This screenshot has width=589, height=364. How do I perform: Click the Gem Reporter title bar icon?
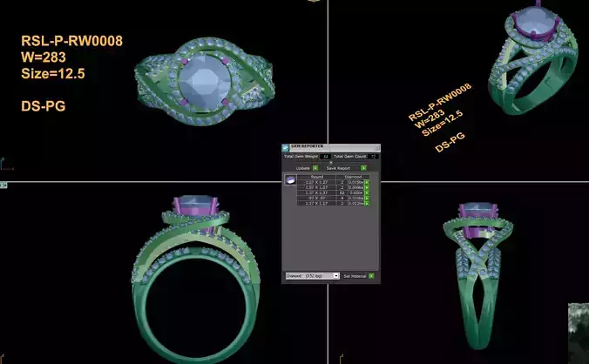tap(286, 148)
